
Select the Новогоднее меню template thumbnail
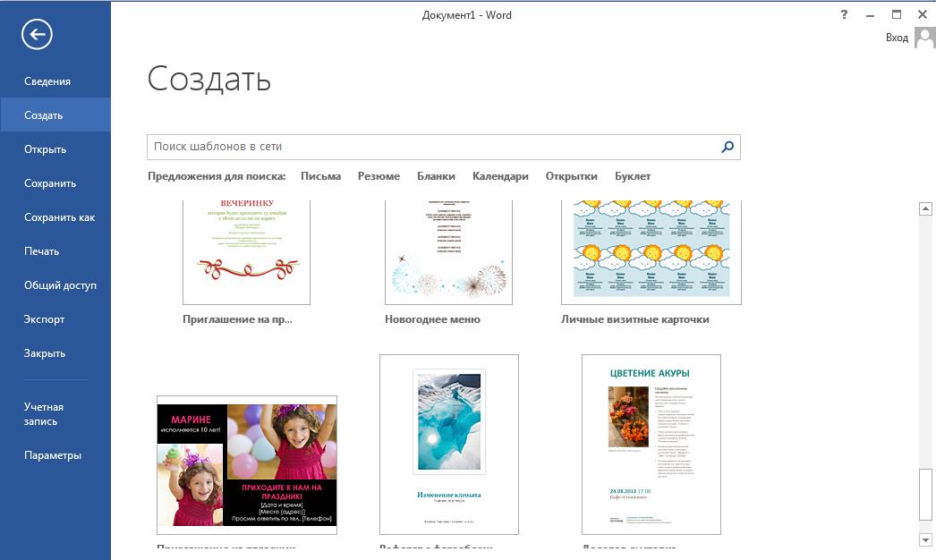448,252
